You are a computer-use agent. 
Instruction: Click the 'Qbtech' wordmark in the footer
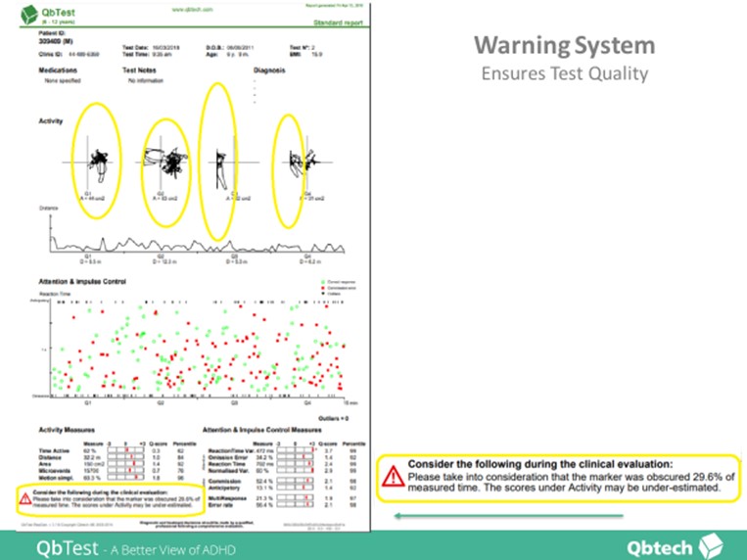(659, 548)
